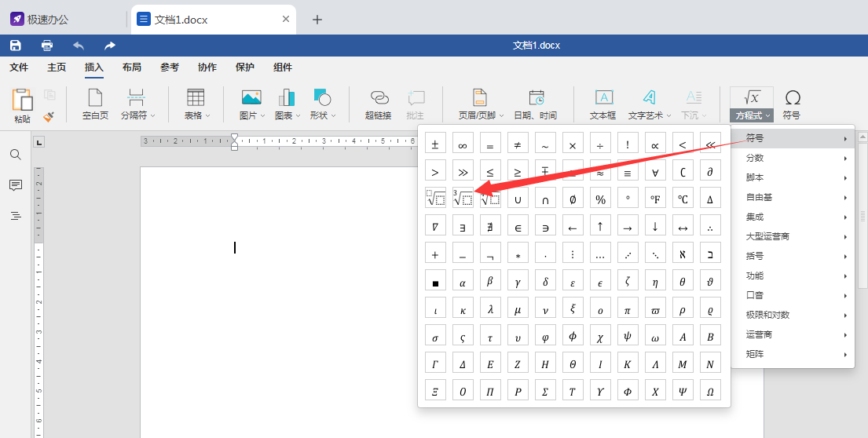This screenshot has height=438, width=868.
Task: Insert the nabla ∇ symbol
Action: coord(435,225)
